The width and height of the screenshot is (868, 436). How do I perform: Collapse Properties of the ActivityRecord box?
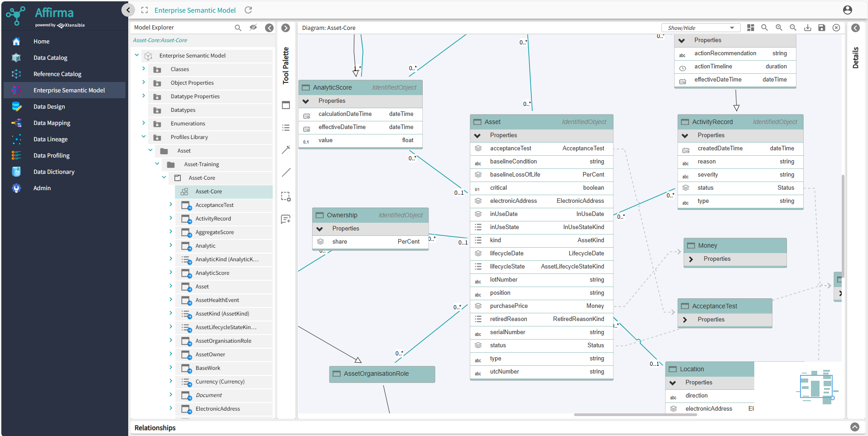685,135
